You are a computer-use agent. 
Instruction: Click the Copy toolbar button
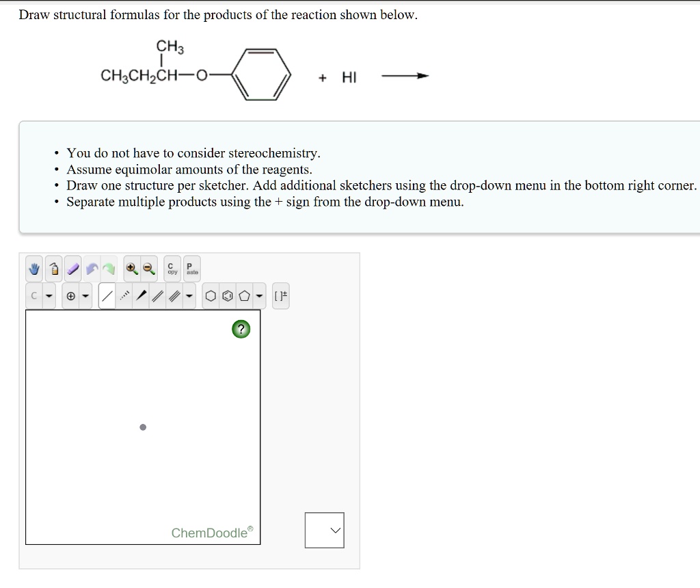(172, 268)
